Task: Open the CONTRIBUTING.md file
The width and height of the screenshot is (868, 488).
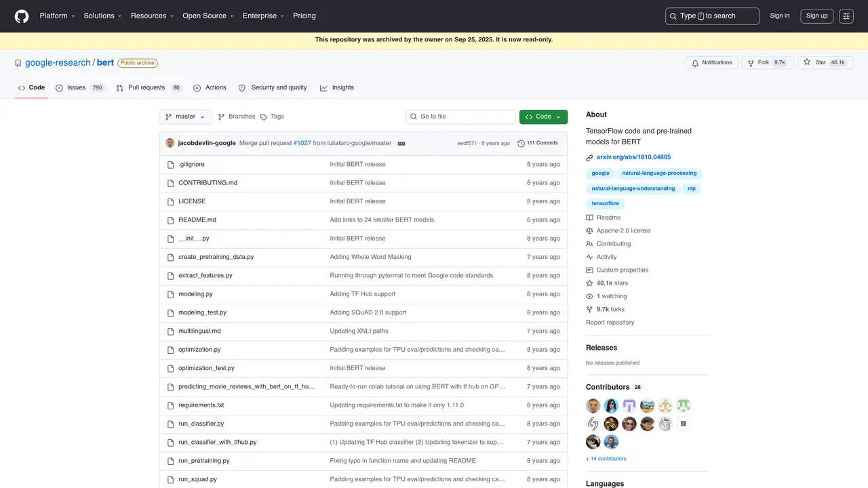Action: point(208,183)
